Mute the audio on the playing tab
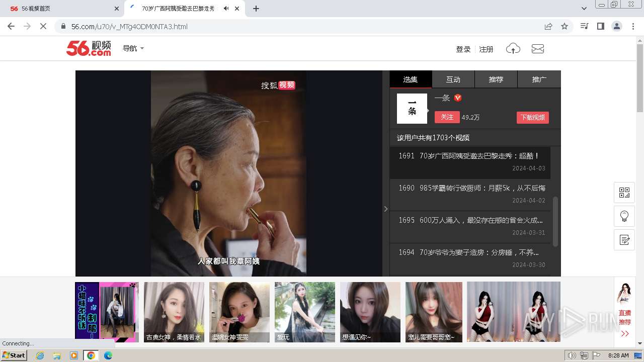The width and height of the screenshot is (644, 362). coord(226,9)
